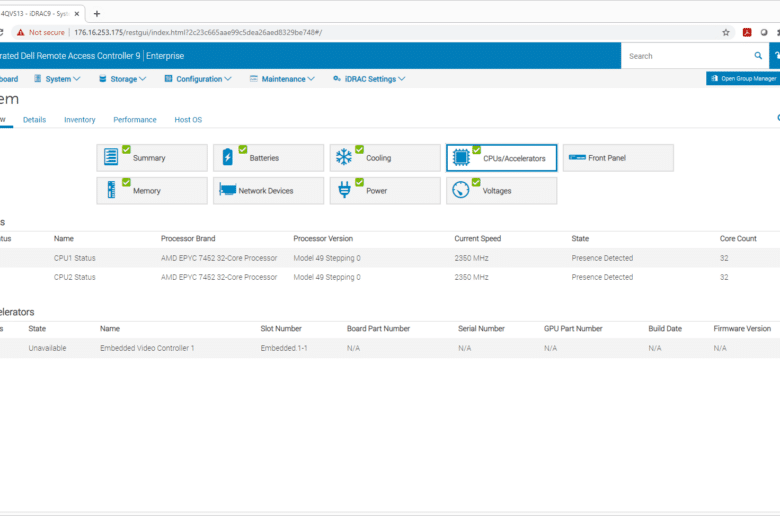Expand the System menu dropdown
This screenshot has height=516, width=780.
57,79
